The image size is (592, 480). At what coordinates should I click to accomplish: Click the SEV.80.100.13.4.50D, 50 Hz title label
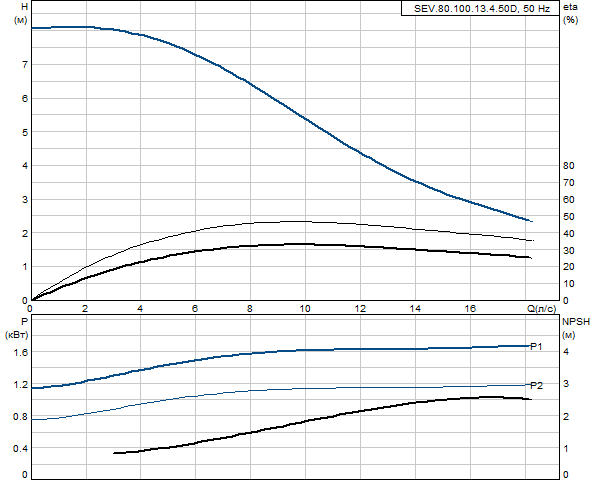click(x=481, y=9)
